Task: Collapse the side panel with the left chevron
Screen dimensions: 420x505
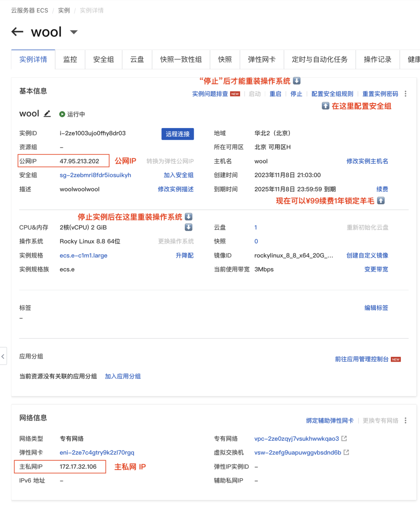Action: pos(3,356)
